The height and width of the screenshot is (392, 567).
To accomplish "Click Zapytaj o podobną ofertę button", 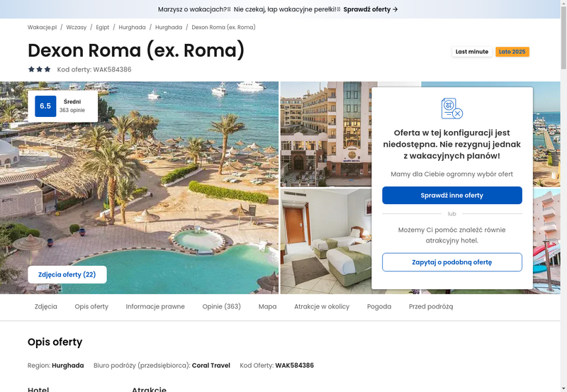I will click(x=452, y=262).
